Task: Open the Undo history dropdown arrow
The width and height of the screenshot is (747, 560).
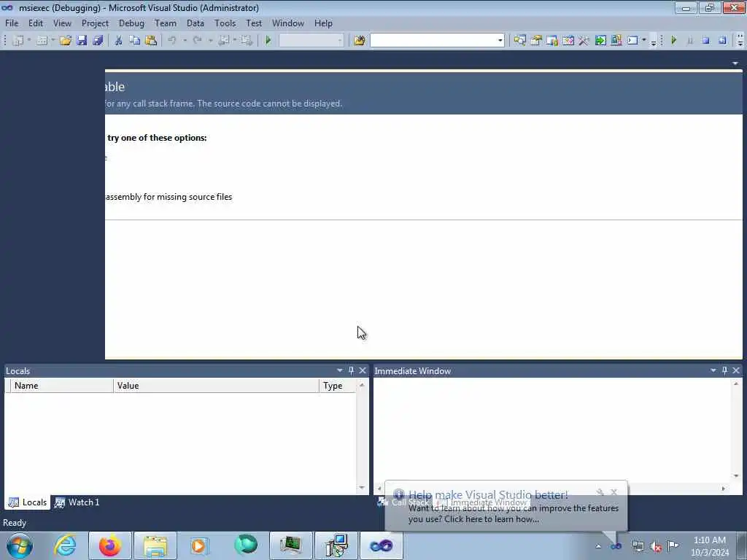Action: tap(185, 41)
